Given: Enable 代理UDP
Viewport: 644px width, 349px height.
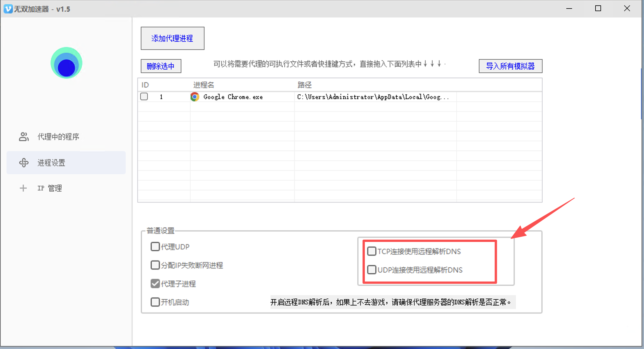Looking at the screenshot, I should 155,246.
